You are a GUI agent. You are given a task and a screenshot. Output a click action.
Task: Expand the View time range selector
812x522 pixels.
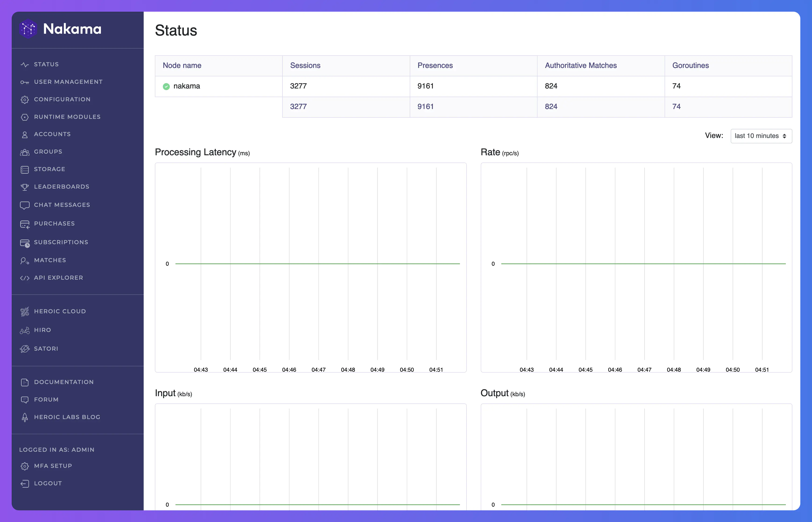pos(760,136)
